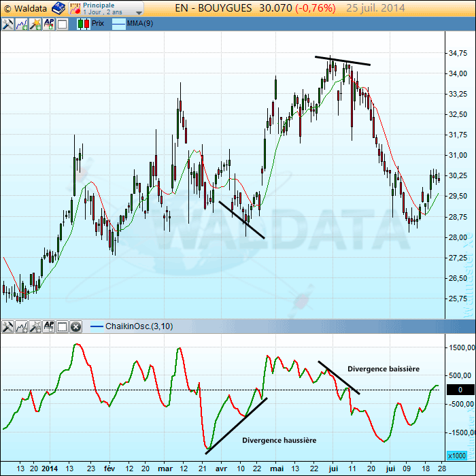The width and height of the screenshot is (476, 476).
Task: Select the 'Prix' series label
Action: click(98, 23)
